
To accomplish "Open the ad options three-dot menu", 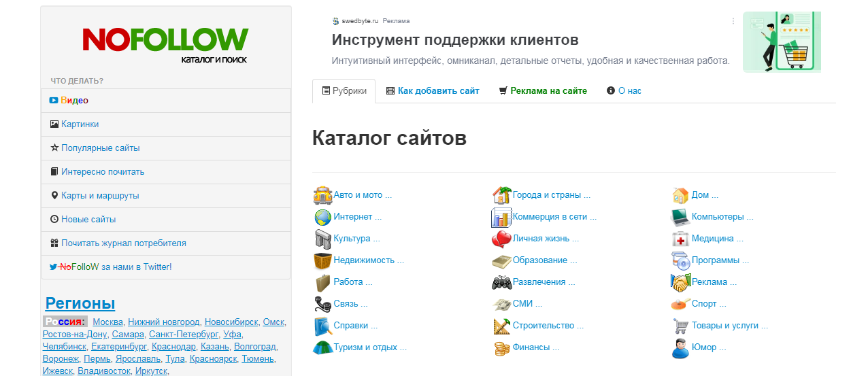I will pos(733,21).
